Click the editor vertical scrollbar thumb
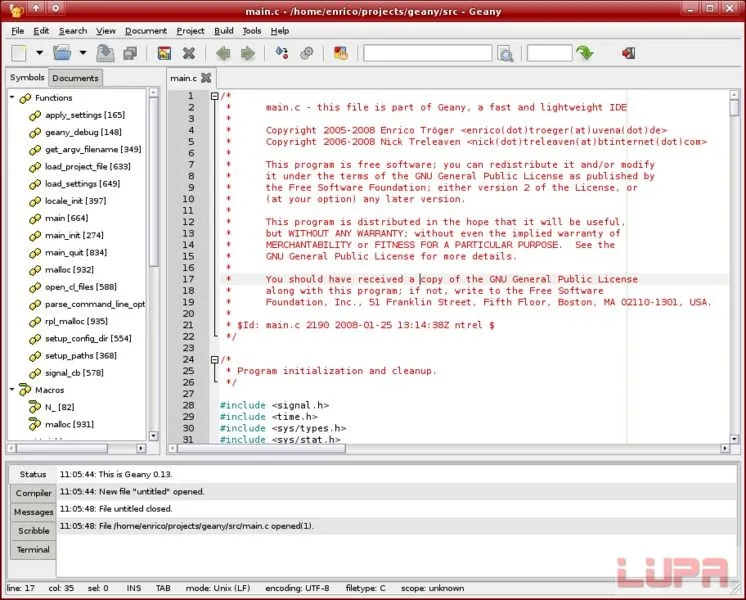Screen dimensions: 746x600 pyautogui.click(x=735, y=108)
